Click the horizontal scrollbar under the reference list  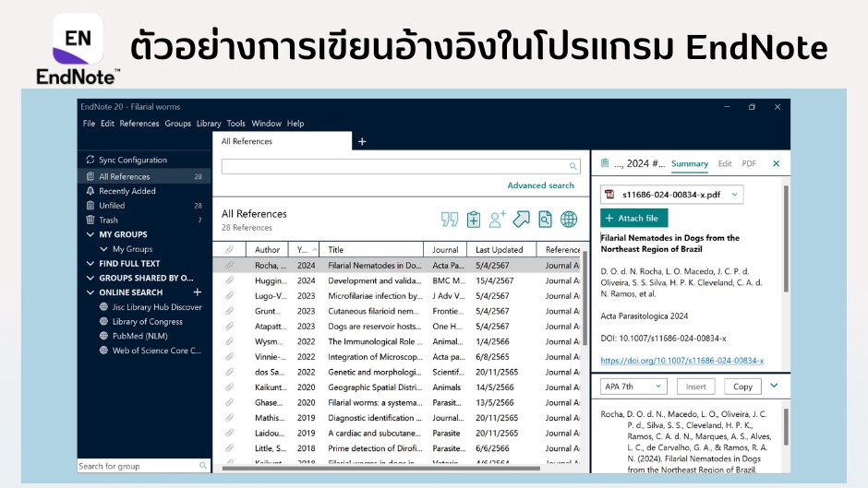tap(380, 468)
